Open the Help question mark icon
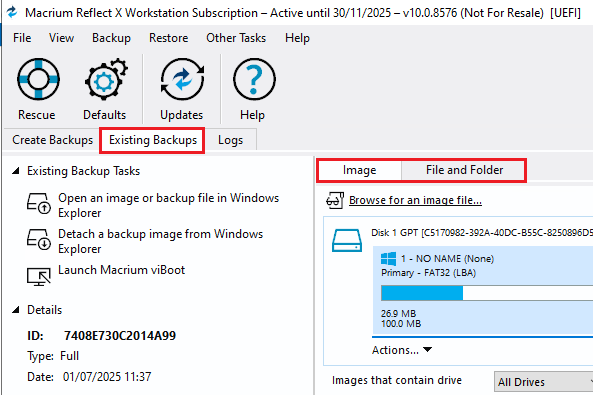 (254, 79)
